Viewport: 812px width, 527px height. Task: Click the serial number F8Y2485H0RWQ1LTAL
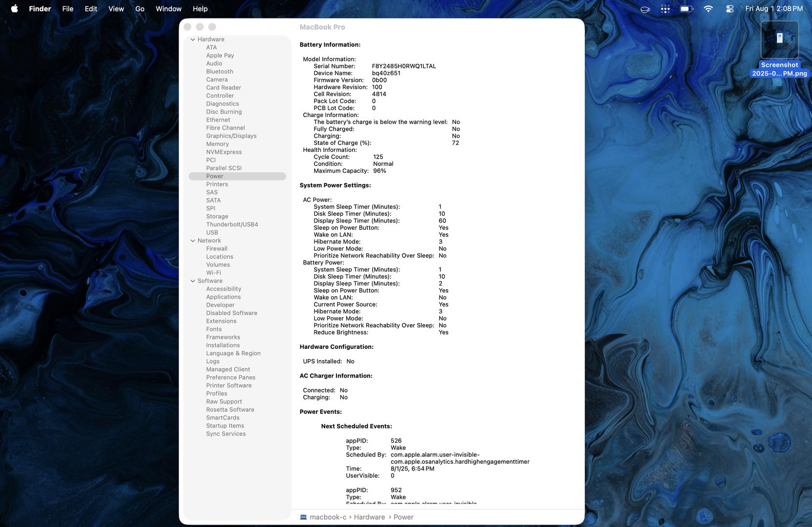(x=404, y=66)
